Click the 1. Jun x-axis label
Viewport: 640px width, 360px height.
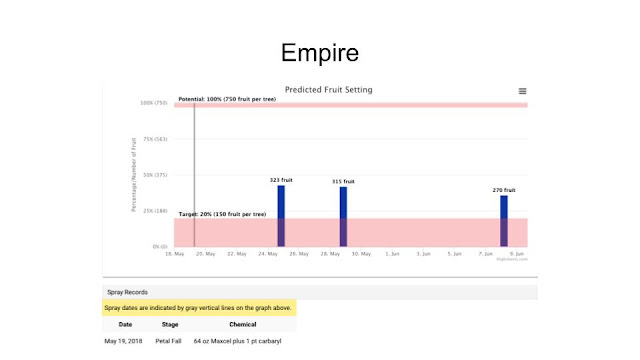pyautogui.click(x=392, y=254)
